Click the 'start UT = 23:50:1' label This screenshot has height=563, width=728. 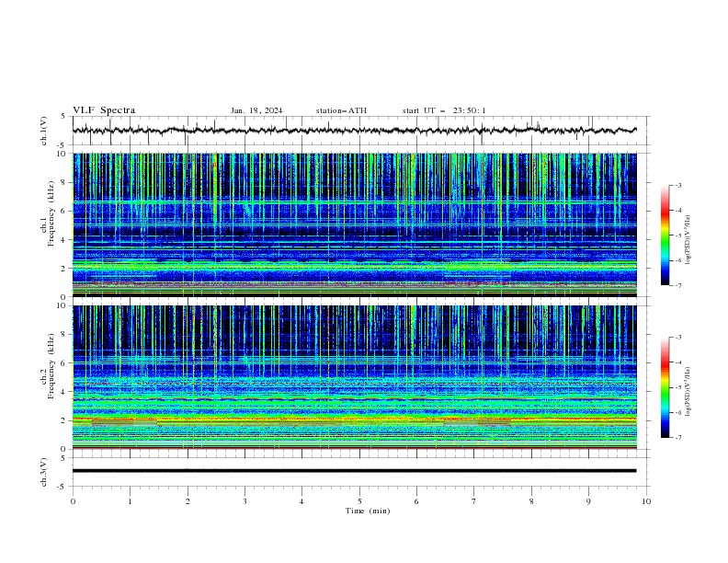(444, 110)
